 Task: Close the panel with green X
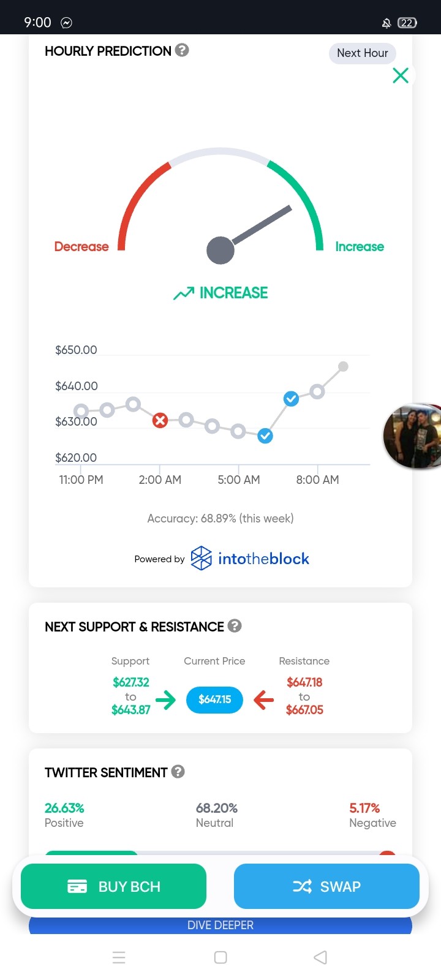[401, 75]
